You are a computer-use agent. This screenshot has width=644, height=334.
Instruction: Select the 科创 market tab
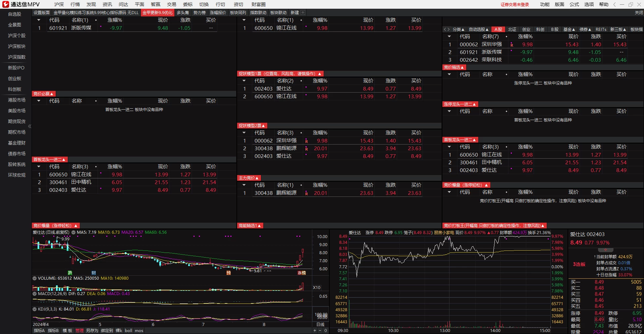tap(540, 30)
